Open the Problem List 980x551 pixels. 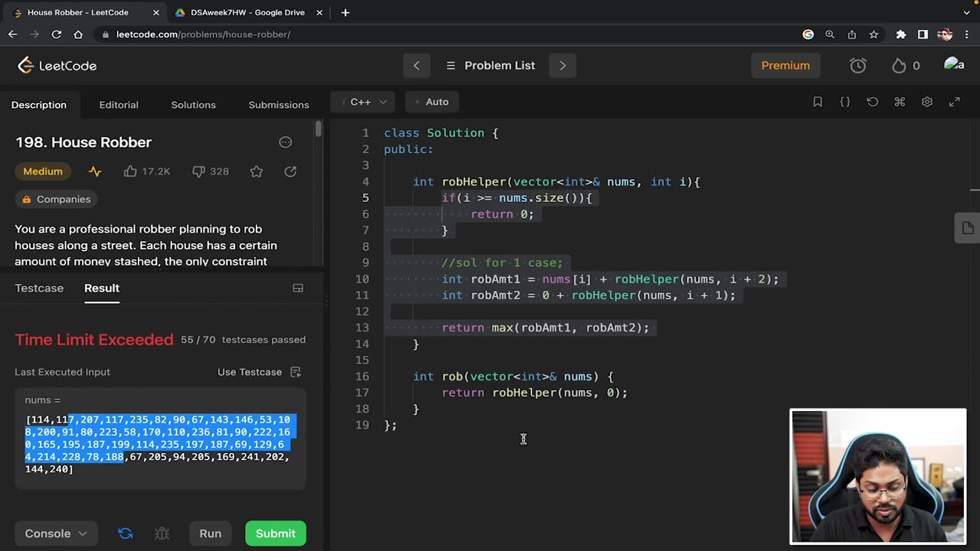tap(490, 66)
